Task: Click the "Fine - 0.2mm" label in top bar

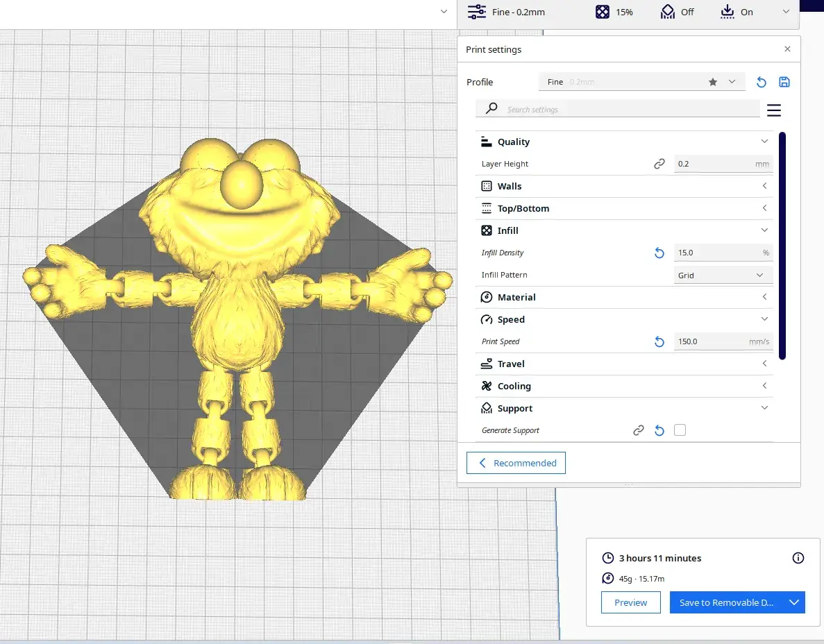Action: (x=518, y=12)
